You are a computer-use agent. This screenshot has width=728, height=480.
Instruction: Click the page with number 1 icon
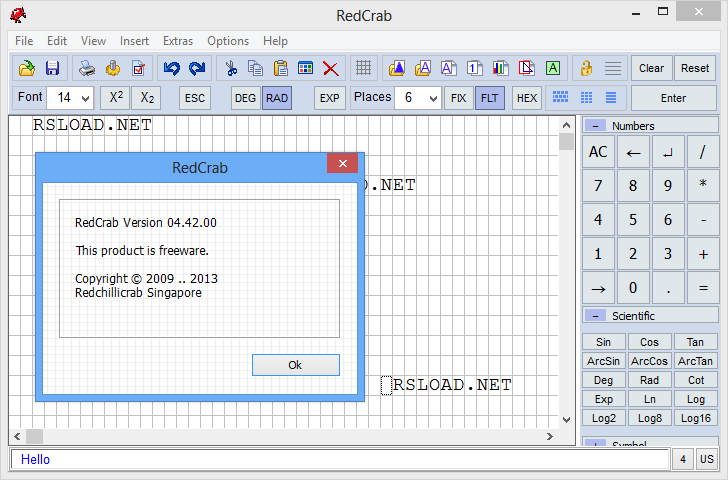pyautogui.click(x=474, y=68)
